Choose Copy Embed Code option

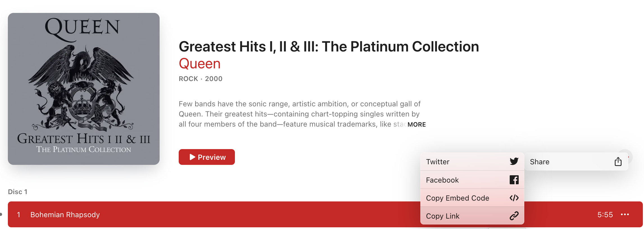tap(472, 198)
